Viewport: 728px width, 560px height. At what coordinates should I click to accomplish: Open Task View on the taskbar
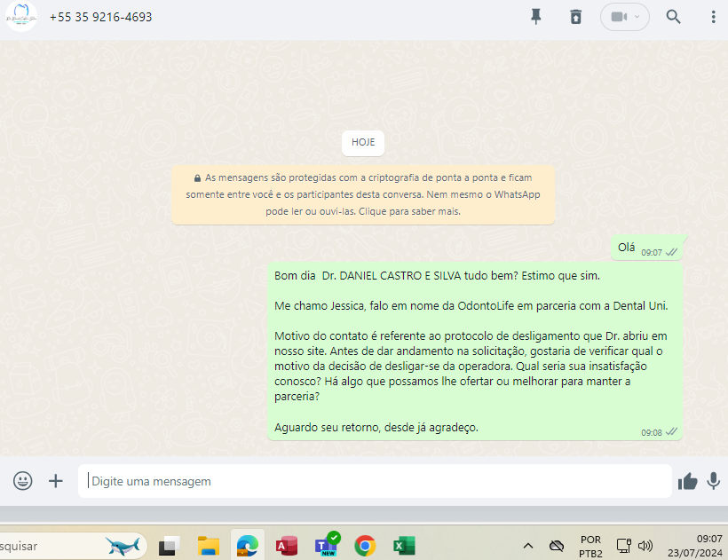tap(170, 546)
